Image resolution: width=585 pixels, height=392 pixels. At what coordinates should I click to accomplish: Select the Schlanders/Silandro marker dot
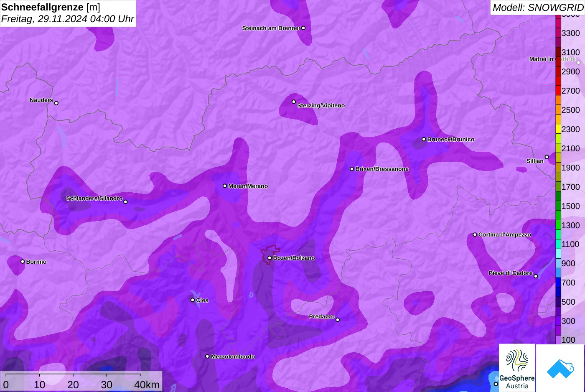point(125,202)
